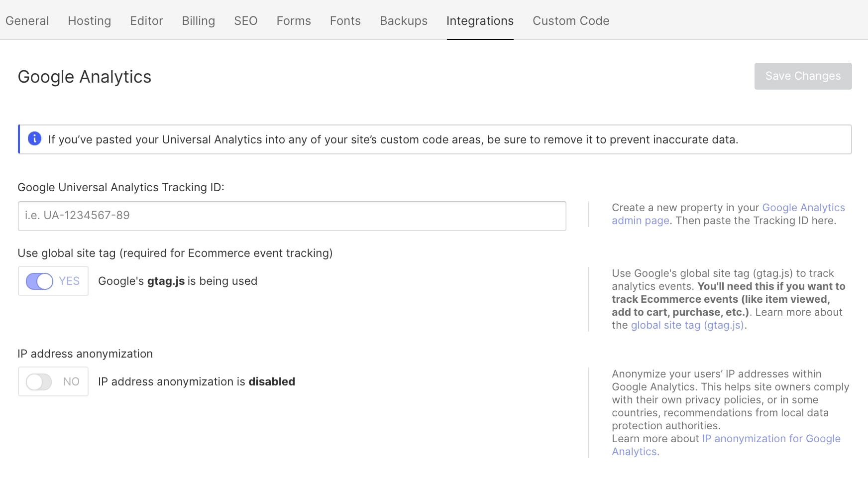The width and height of the screenshot is (868, 496).
Task: Click the blue info icon in notice
Action: (34, 138)
